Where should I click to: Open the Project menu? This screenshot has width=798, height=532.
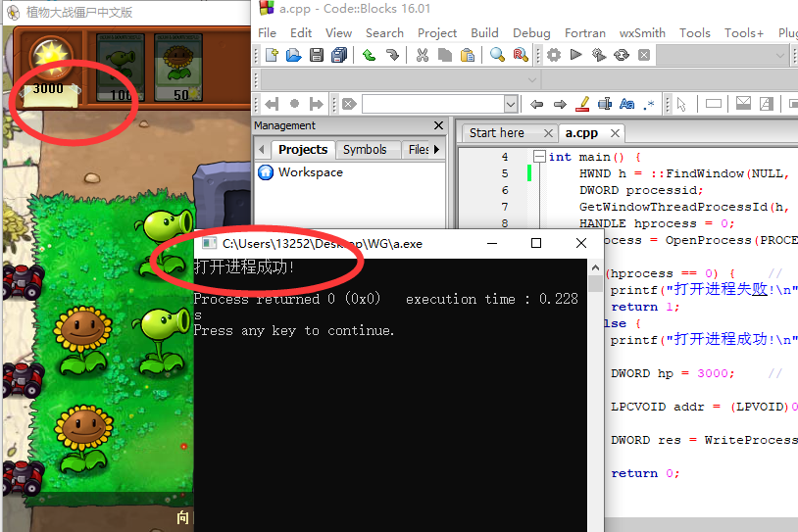[437, 33]
